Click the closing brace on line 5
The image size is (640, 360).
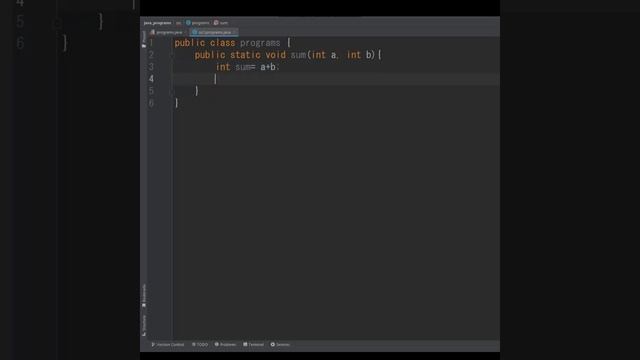pos(197,91)
